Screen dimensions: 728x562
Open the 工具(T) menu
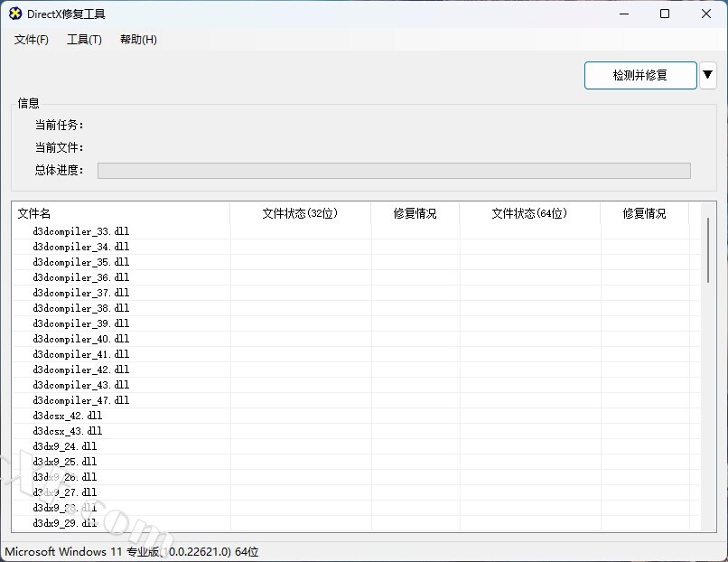coord(84,40)
